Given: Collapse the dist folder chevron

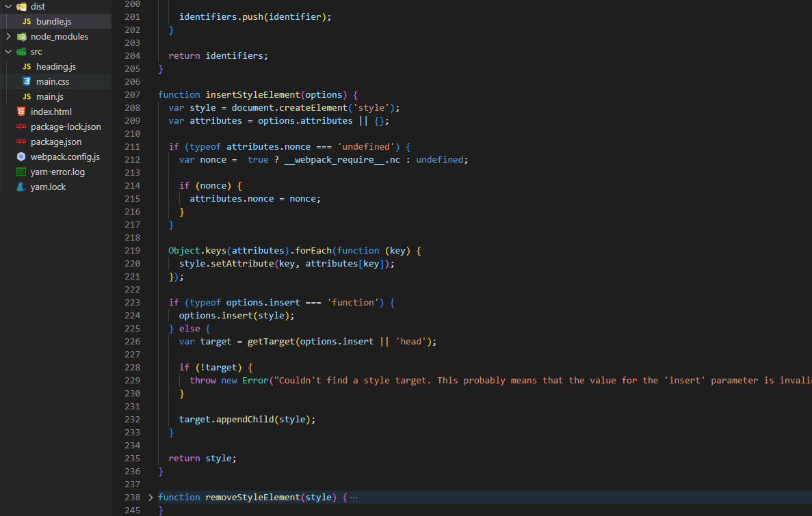Looking at the screenshot, I should [8, 7].
